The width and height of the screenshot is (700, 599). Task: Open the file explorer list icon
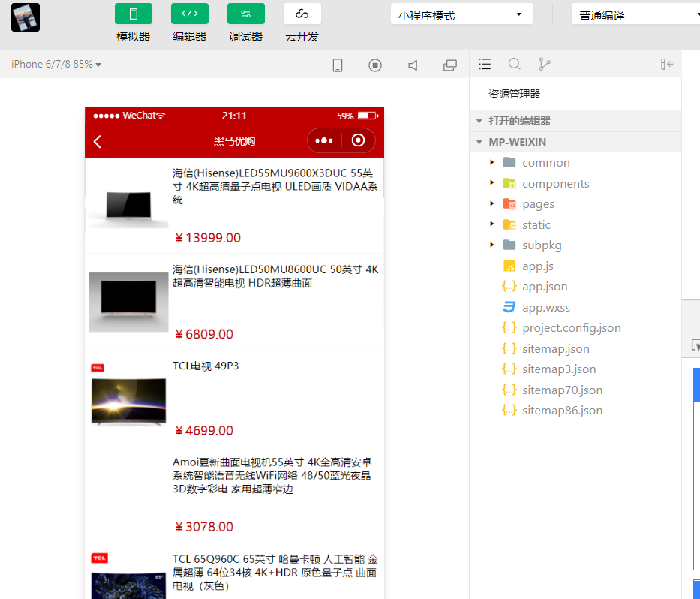(485, 64)
